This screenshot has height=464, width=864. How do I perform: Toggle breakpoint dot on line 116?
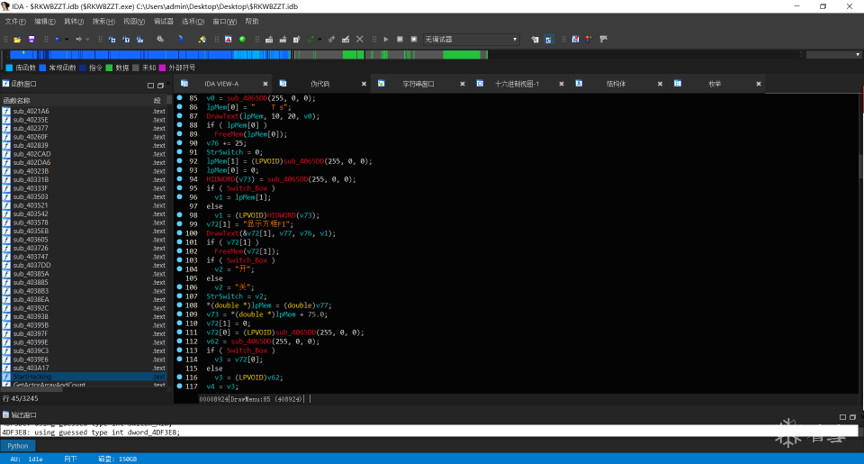pos(180,377)
